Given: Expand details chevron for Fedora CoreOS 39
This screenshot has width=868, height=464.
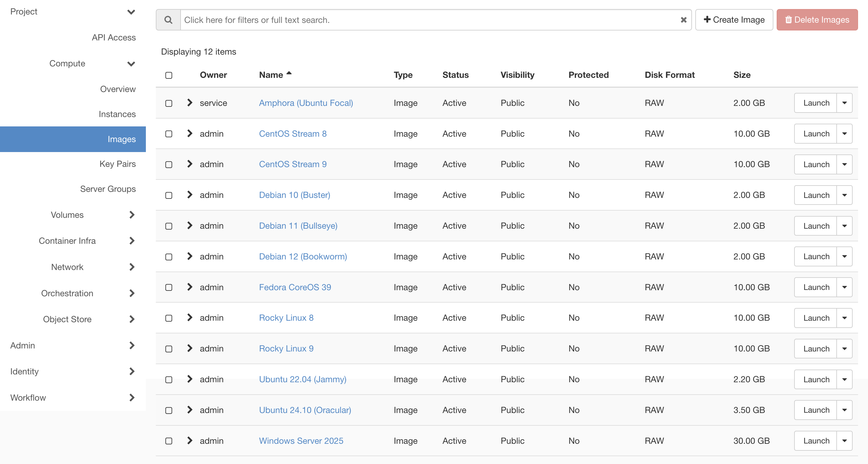Looking at the screenshot, I should click(x=190, y=287).
